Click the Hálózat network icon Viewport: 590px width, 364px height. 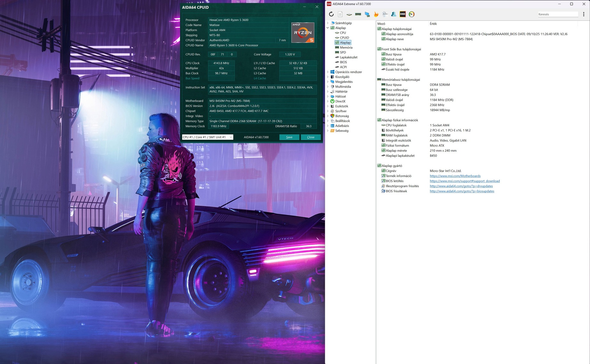tap(332, 96)
